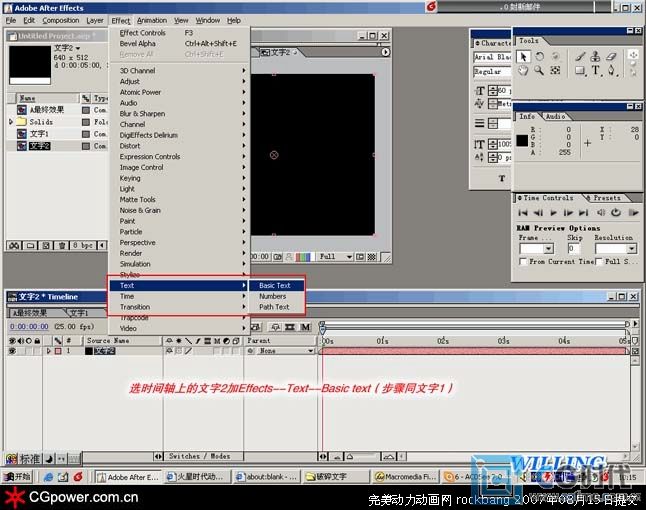Click the Skip value input field
The height and width of the screenshot is (510, 646).
573,249
